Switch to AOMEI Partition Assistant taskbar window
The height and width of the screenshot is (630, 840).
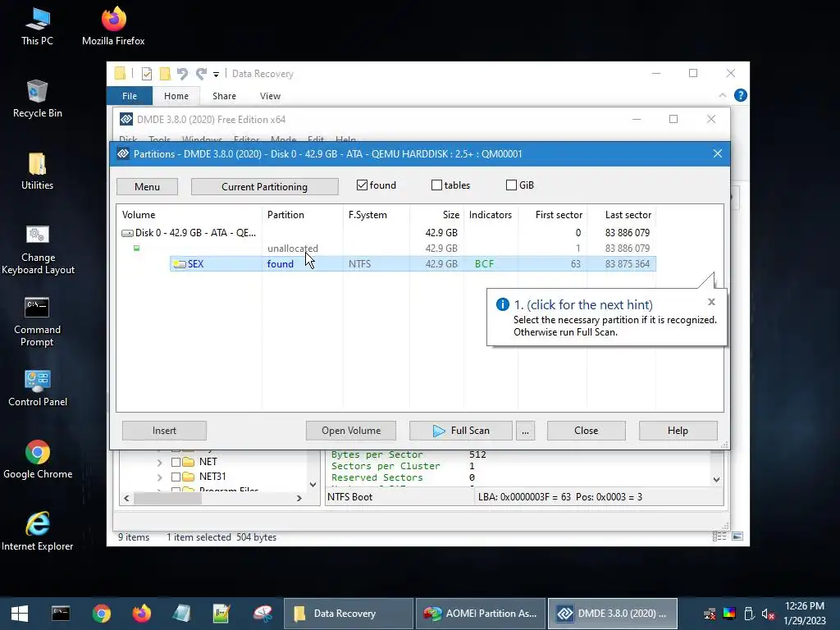[481, 614]
